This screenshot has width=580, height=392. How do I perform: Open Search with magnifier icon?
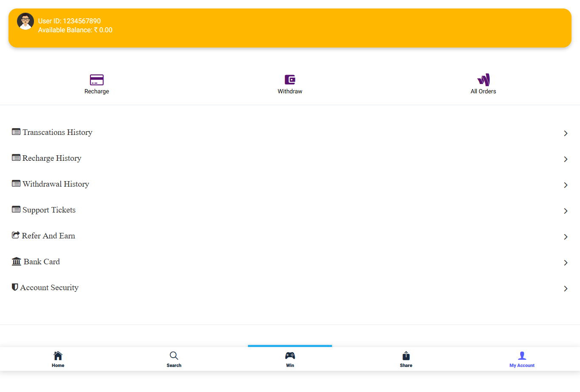[174, 356]
